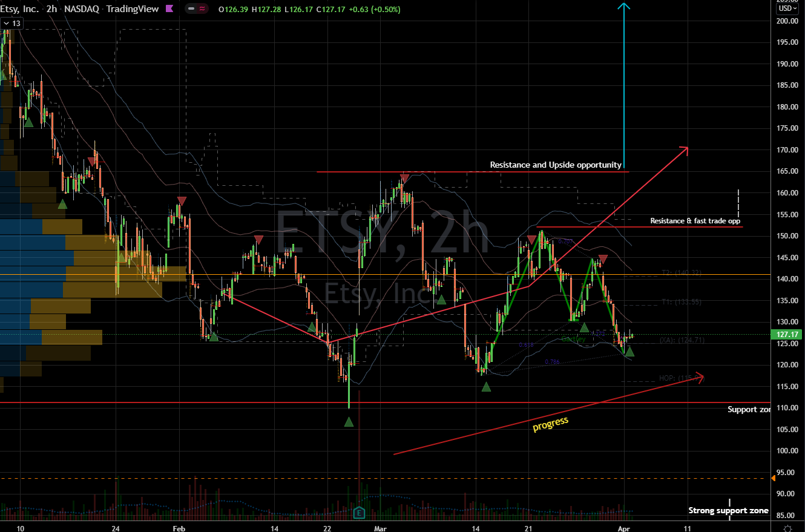This screenshot has height=532, width=805.
Task: Click the 21 date label on the time axis
Action: 528,528
